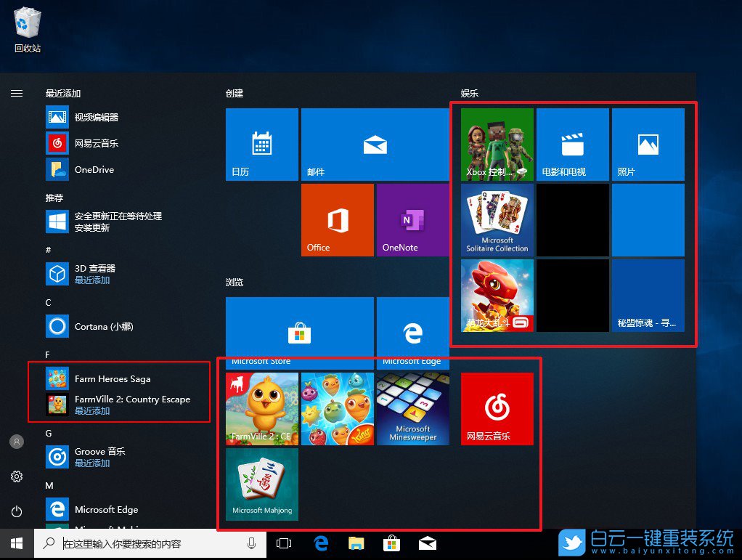Open the OneNote tile
Screen dimensions: 742x560
pos(412,220)
